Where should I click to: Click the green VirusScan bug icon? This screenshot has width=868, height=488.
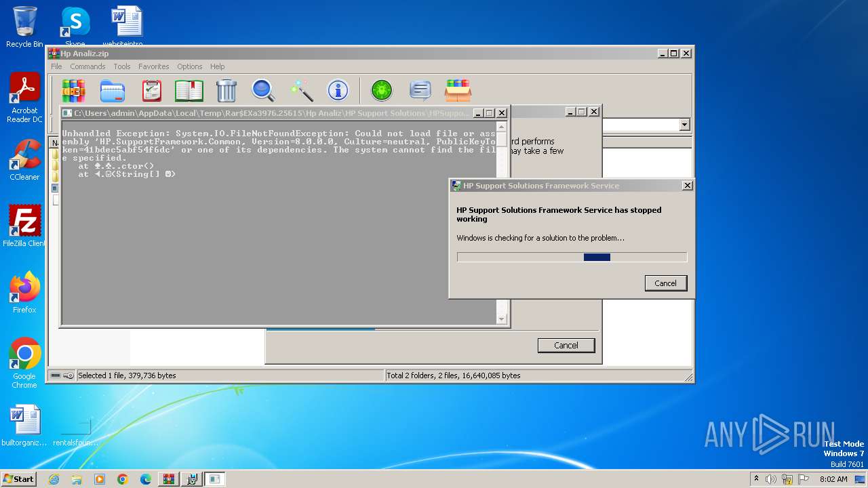[x=382, y=90]
